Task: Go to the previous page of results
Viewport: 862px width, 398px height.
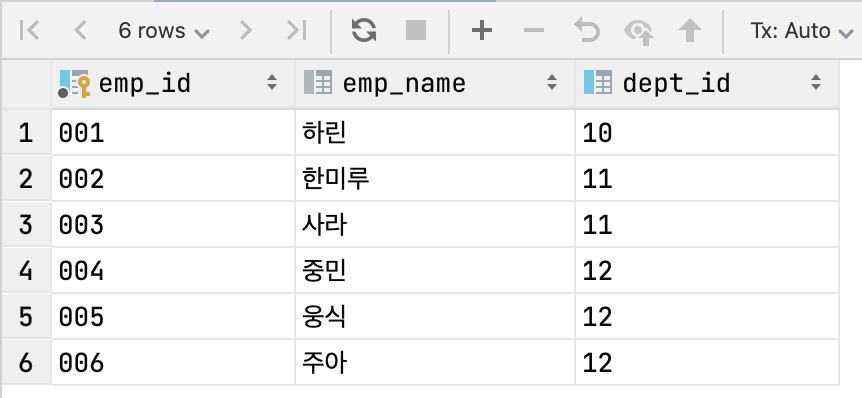Action: (80, 31)
